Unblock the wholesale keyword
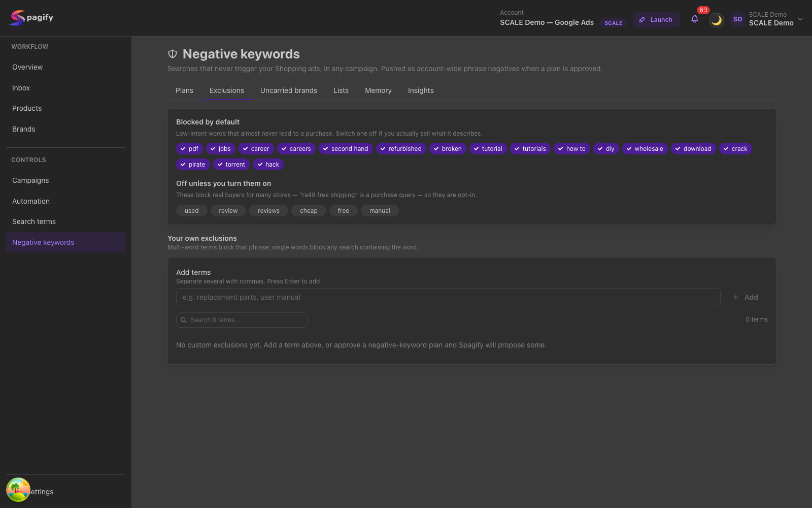 point(645,149)
